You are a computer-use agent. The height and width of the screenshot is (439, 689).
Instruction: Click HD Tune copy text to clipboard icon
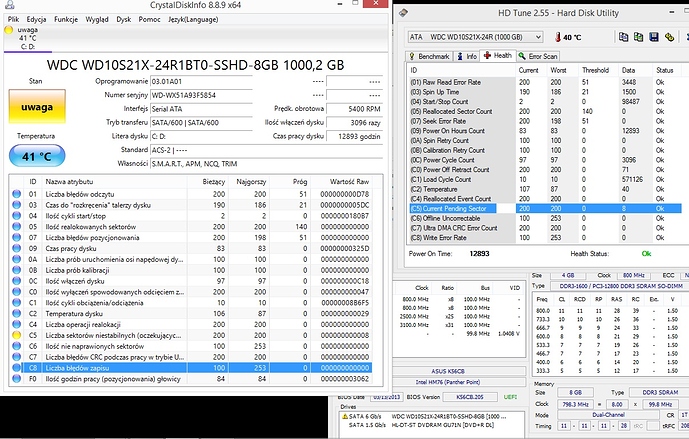(x=623, y=37)
